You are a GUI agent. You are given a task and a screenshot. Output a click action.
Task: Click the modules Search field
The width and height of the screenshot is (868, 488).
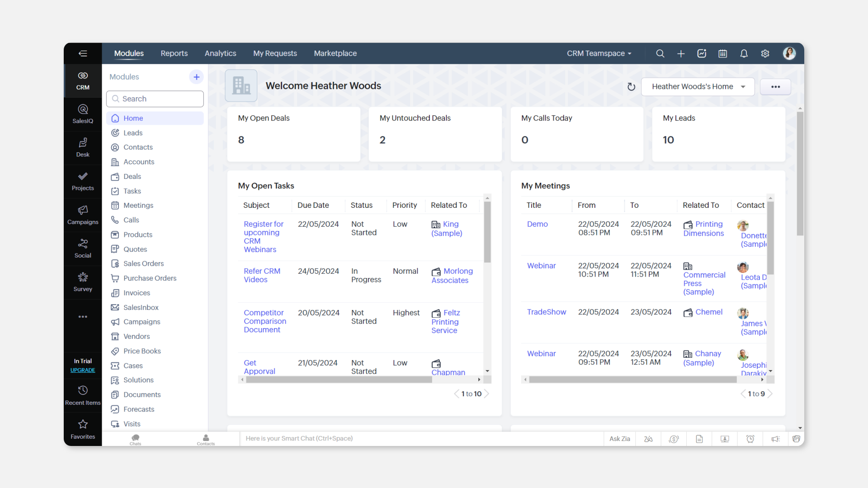click(x=155, y=99)
